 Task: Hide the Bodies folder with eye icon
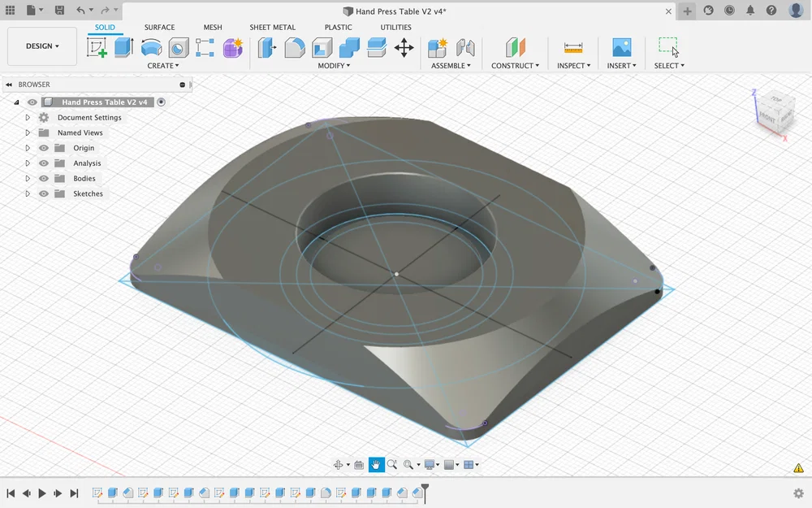[44, 179]
